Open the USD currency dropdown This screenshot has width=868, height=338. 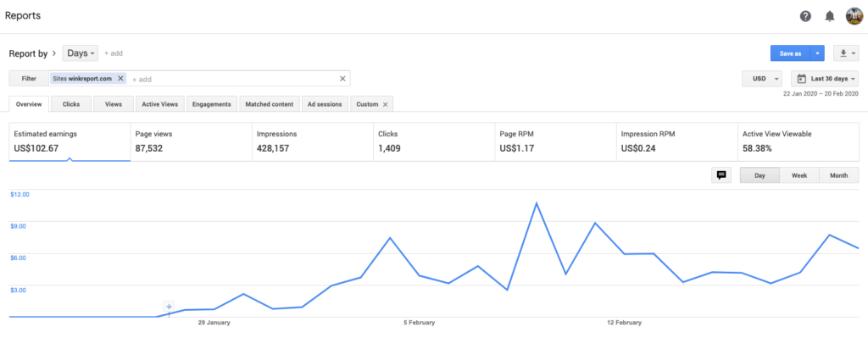coord(762,79)
